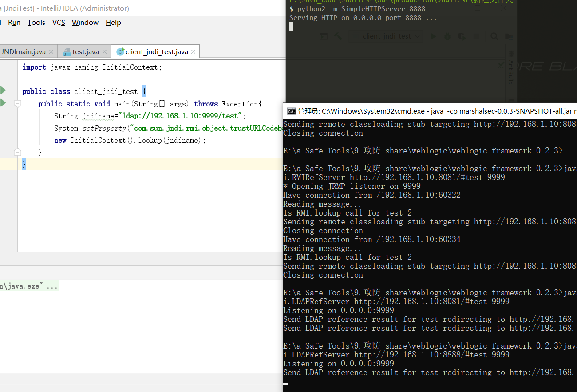The width and height of the screenshot is (577, 392).
Task: Click 'Serving HTTP on 0.0.0.0 port 8888' line
Action: tap(363, 18)
